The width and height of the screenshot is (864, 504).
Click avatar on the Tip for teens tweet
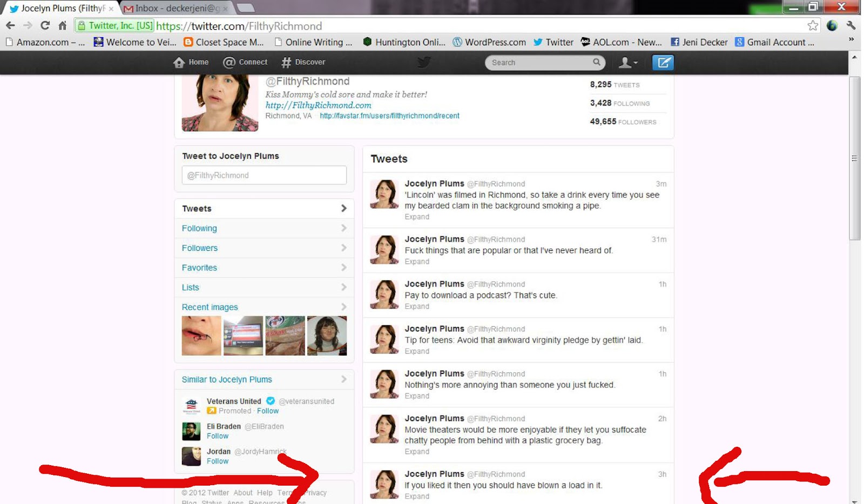(384, 339)
